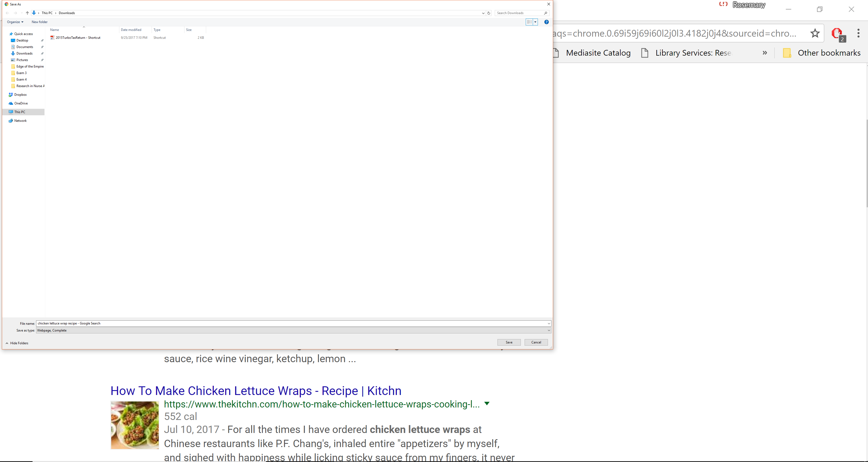The image size is (868, 462).
Task: Open Dropbox in the navigation pane
Action: [20, 95]
